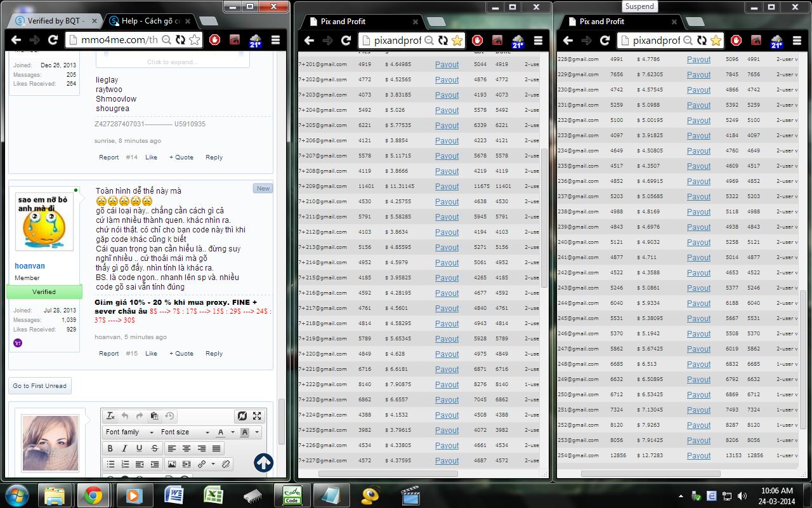Bookmark star in middle Pix and Profit window
This screenshot has height=508, width=812.
[457, 41]
